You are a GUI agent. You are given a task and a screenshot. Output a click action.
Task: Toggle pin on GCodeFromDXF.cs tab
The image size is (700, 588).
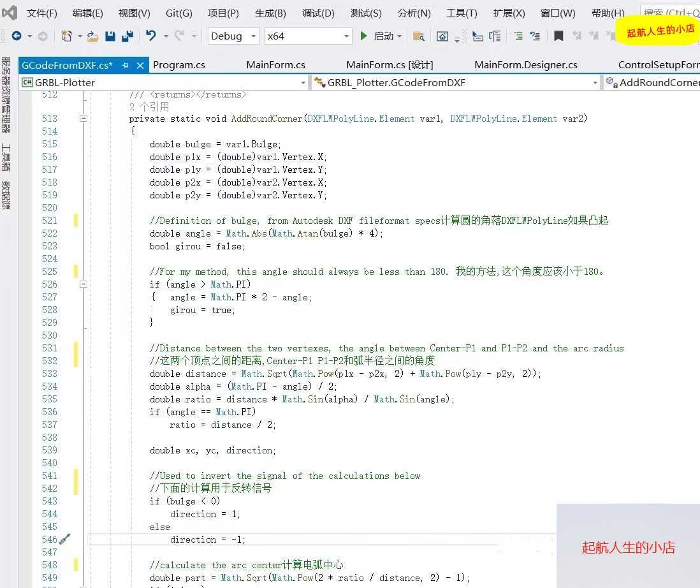point(126,65)
